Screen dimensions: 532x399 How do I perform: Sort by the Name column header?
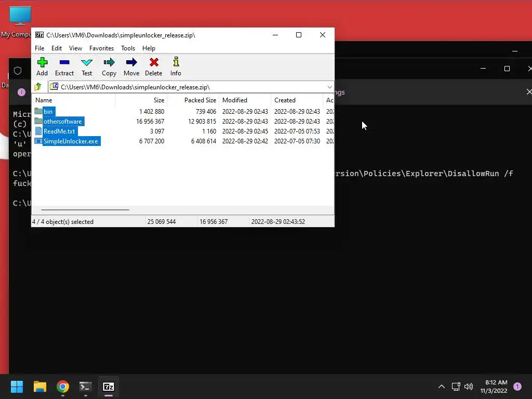[x=73, y=100]
